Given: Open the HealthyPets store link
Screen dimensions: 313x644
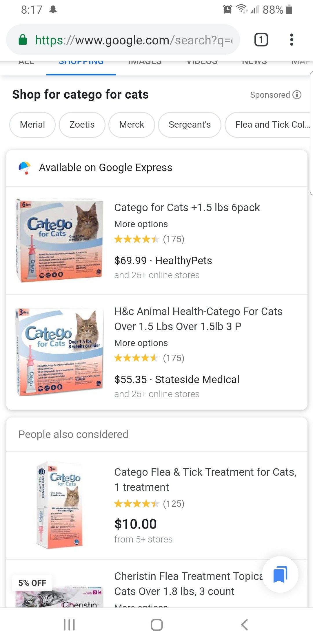Looking at the screenshot, I should tap(183, 261).
